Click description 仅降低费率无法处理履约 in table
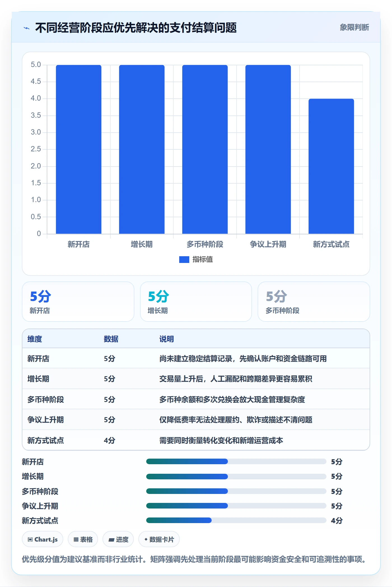Screen dimensions: 392x587 236,420
